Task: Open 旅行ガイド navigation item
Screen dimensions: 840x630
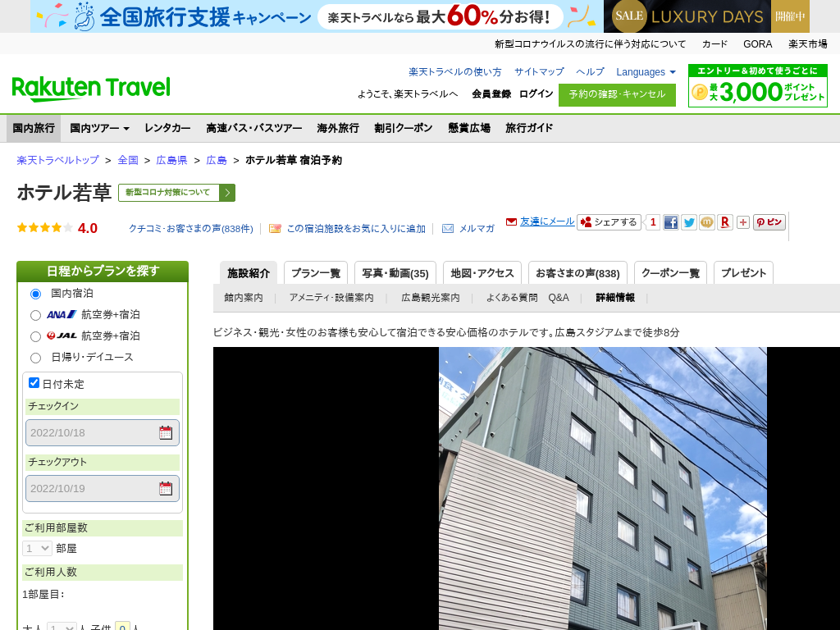Action: tap(529, 128)
